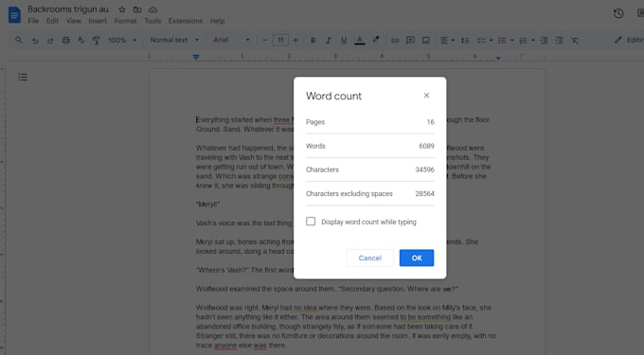Click the search menus magnifier icon
Viewport: 644px width, 355px height.
(19, 40)
